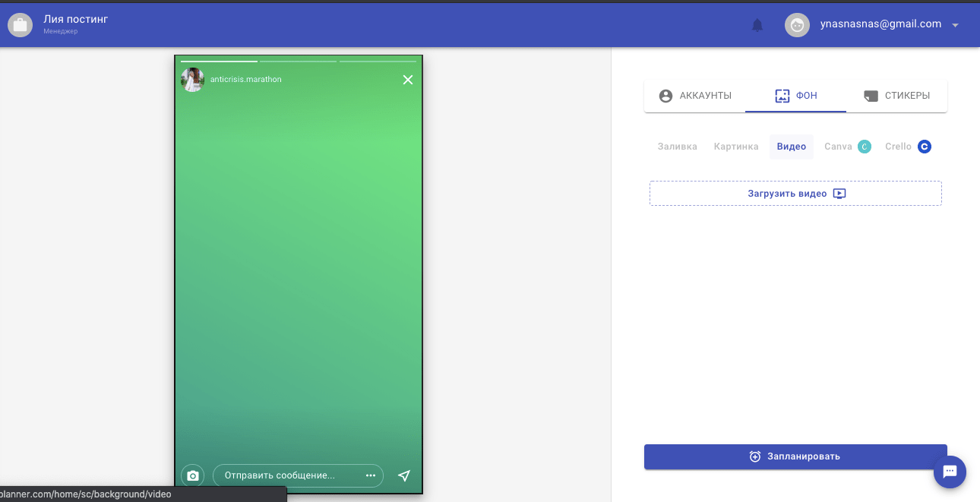Viewport: 980px width, 502px height.
Task: Select Заливка background option
Action: [677, 147]
